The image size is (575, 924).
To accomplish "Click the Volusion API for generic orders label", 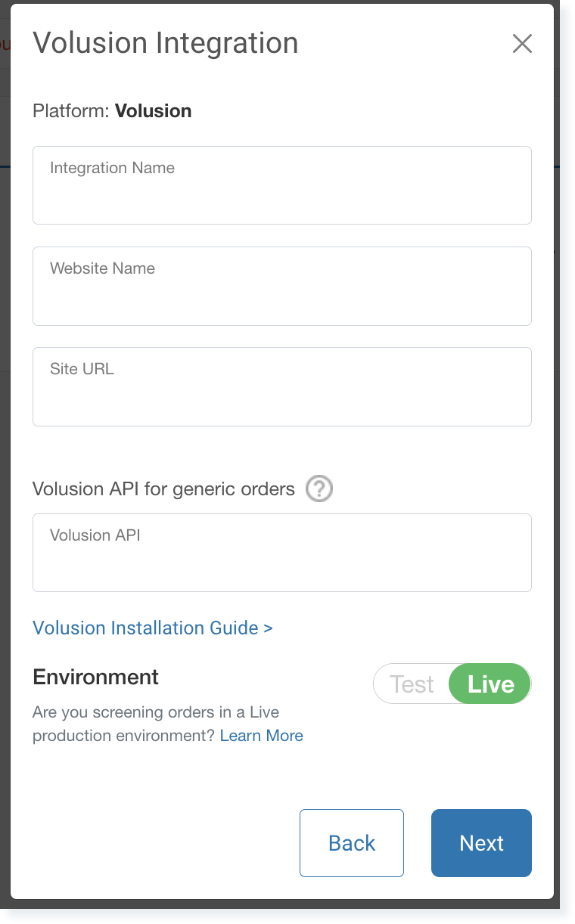I will [163, 489].
